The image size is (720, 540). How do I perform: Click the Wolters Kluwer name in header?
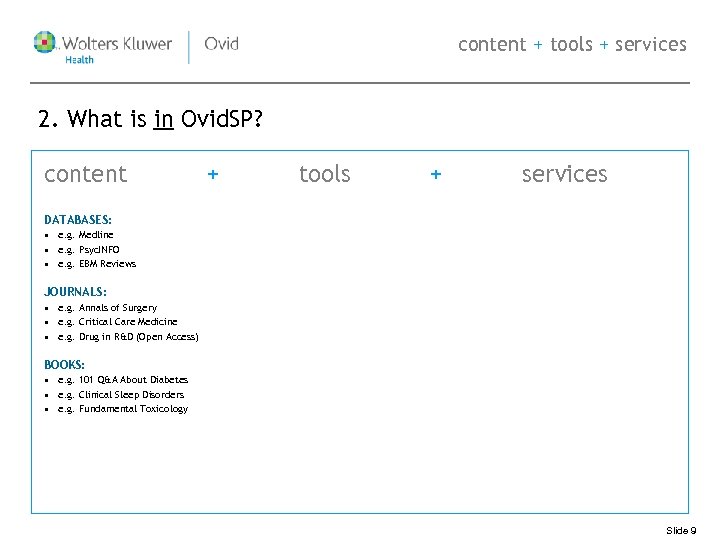pyautogui.click(x=117, y=44)
